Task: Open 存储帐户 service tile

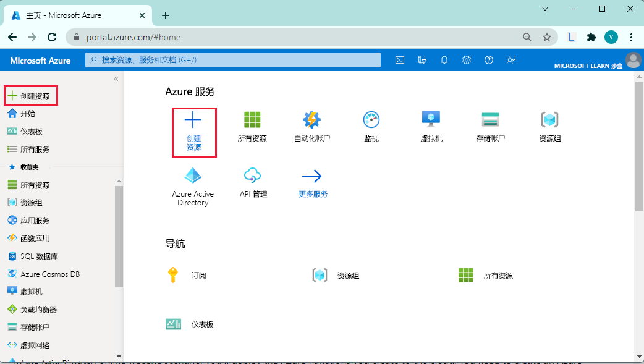Action: pos(490,127)
